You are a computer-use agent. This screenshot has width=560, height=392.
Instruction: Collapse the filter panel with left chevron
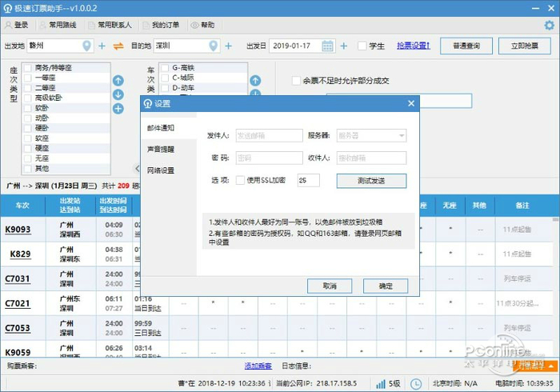[x=137, y=168]
